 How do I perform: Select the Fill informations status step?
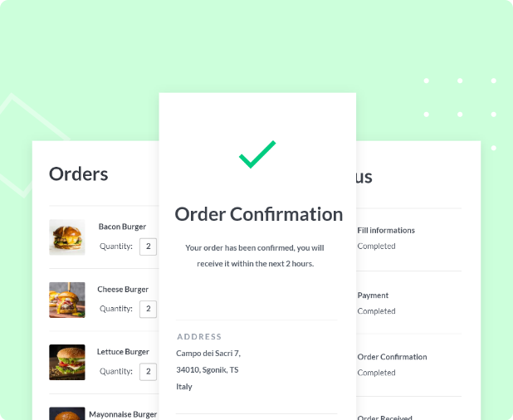[386, 231]
